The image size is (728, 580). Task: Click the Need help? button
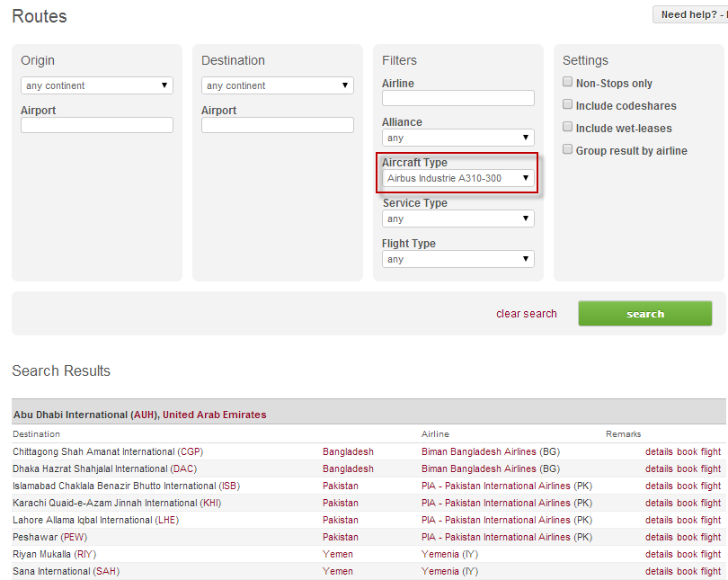[689, 14]
